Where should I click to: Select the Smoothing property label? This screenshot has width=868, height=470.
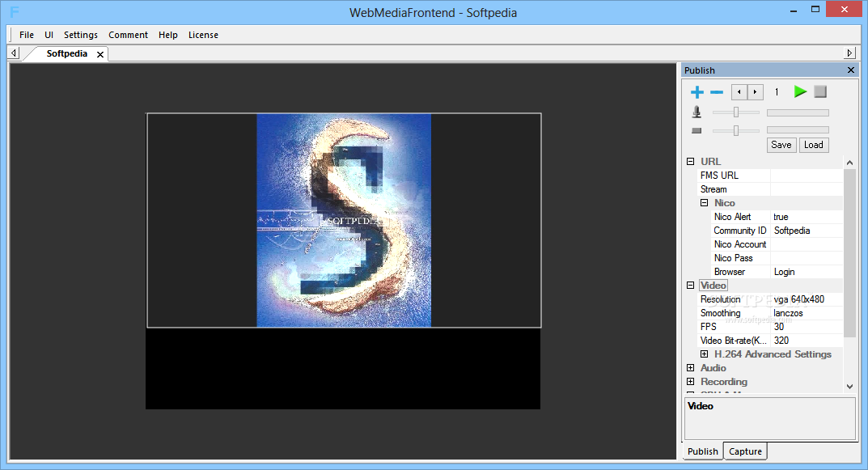coord(720,313)
